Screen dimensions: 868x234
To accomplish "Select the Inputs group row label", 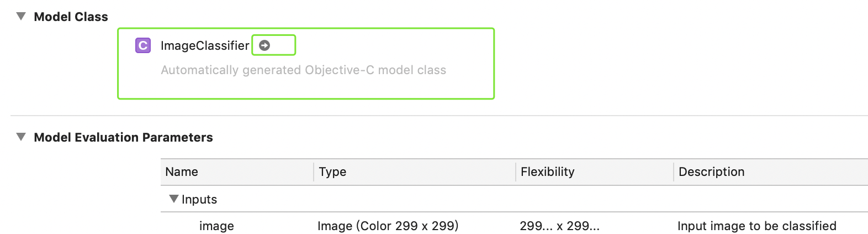I will tap(199, 199).
